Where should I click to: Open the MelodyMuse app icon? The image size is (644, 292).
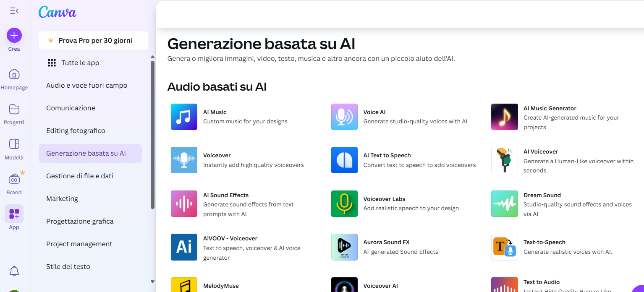coord(184,284)
